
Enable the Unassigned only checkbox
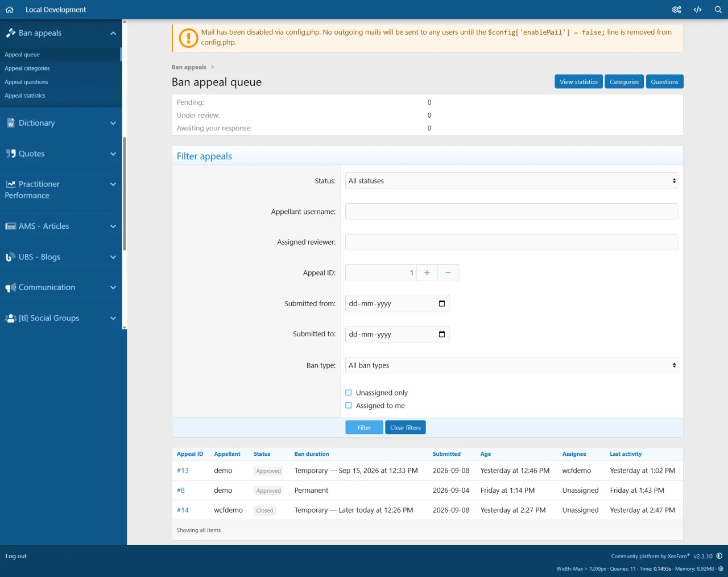point(349,393)
